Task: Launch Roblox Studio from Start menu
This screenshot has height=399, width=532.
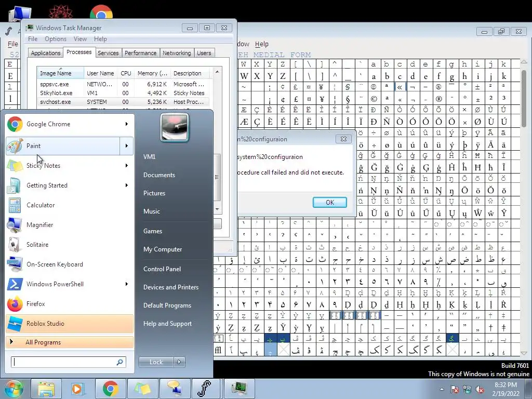Action: coord(70,323)
